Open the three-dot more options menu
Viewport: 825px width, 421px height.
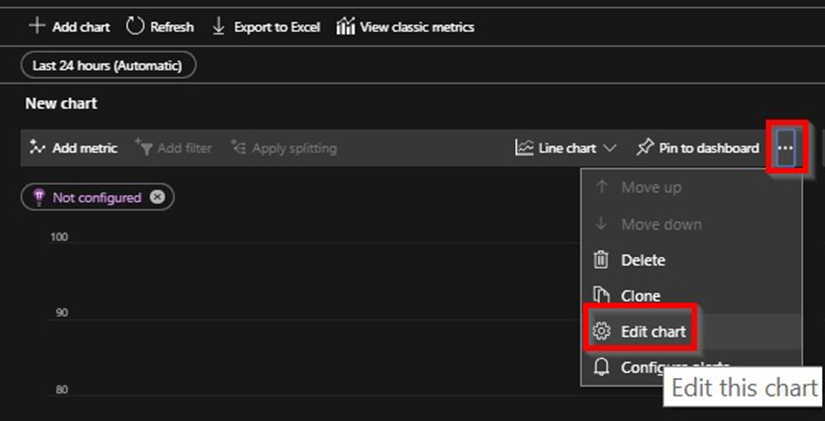(786, 148)
